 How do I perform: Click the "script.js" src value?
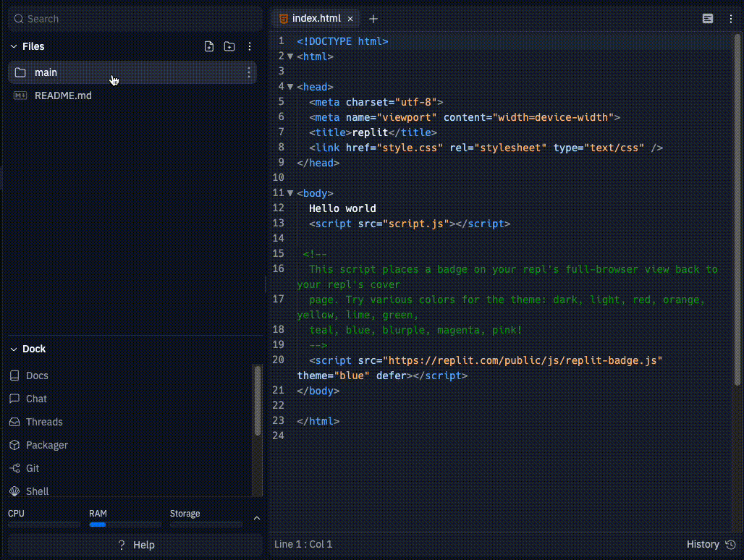(415, 224)
